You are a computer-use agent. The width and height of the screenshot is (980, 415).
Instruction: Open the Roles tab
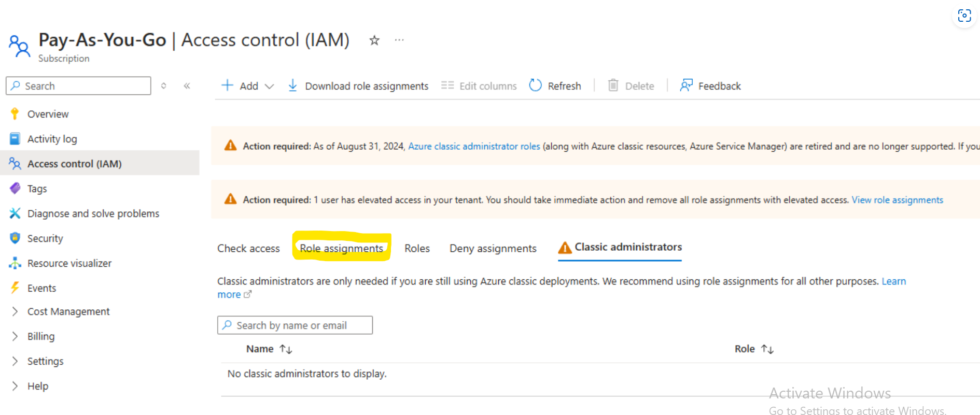point(417,248)
